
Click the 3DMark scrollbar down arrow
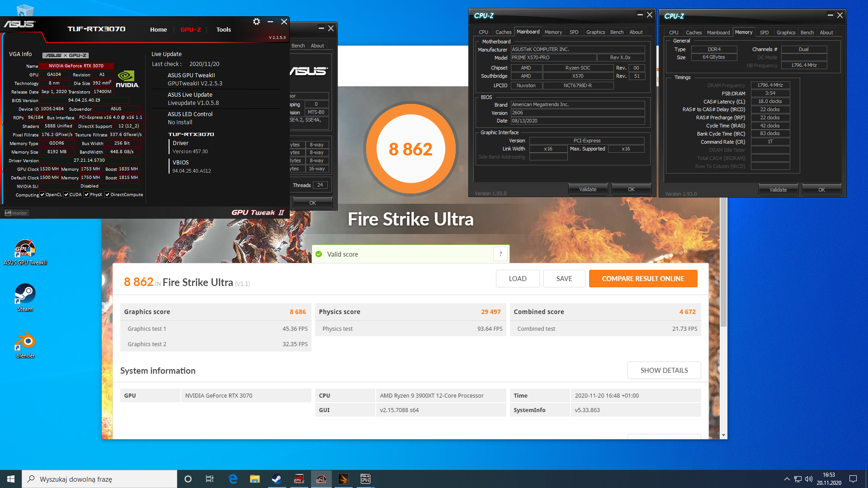point(723,435)
